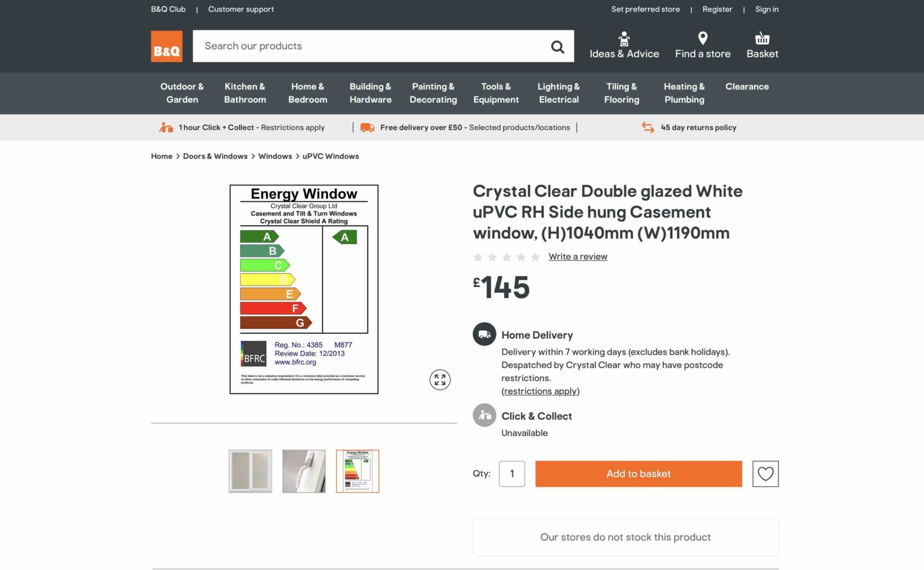Open the Outdoor & Garden menu

pos(182,93)
